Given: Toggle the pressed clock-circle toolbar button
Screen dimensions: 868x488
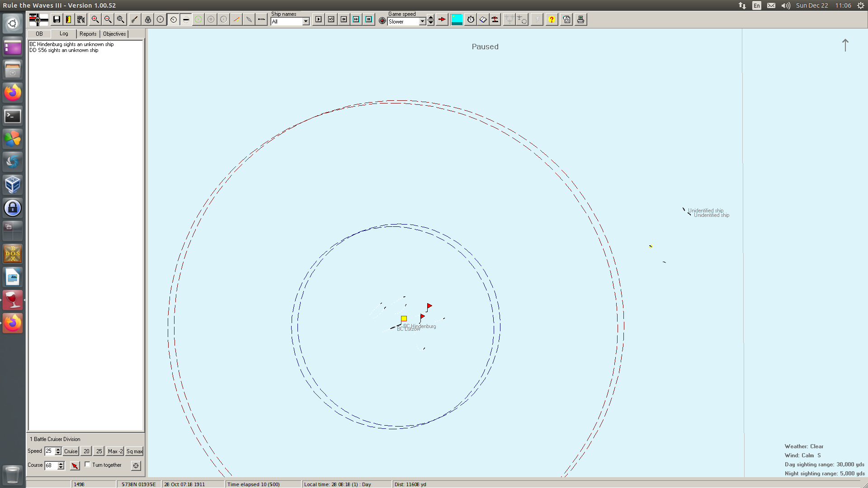Looking at the screenshot, I should 173,19.
